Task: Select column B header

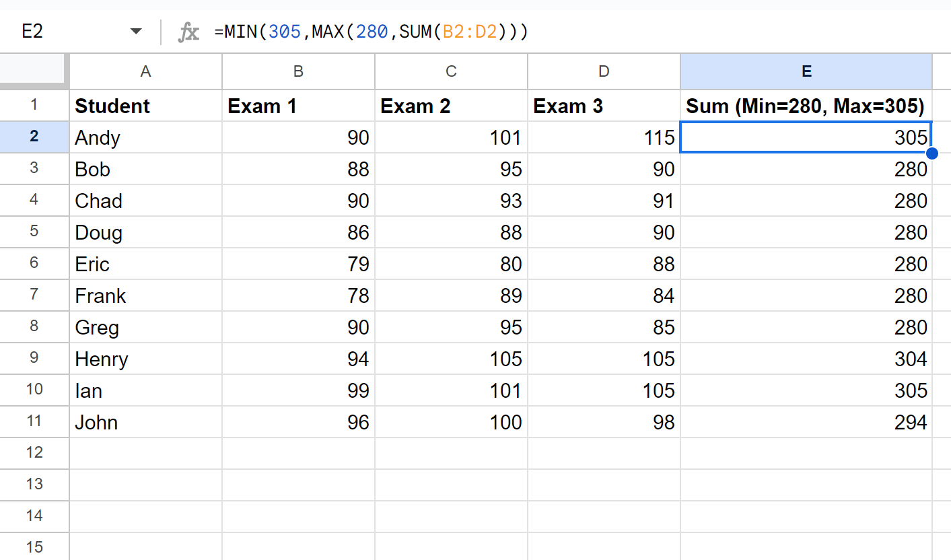Action: tap(298, 71)
